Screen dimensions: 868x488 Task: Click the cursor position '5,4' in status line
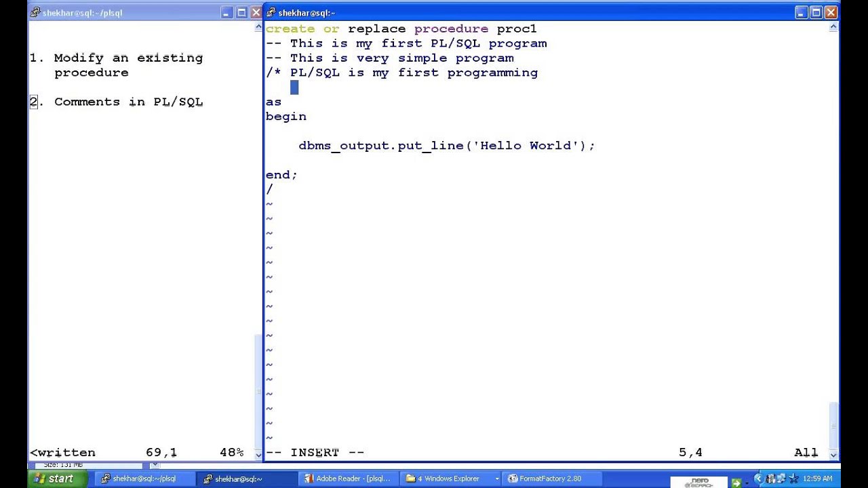[x=690, y=452]
